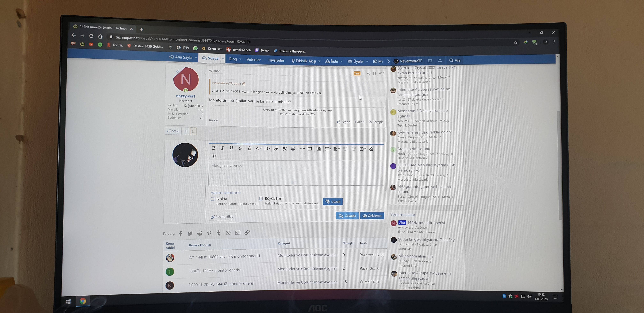
Task: Expand the Üyeler dropdown arrow
Action: pyautogui.click(x=367, y=61)
